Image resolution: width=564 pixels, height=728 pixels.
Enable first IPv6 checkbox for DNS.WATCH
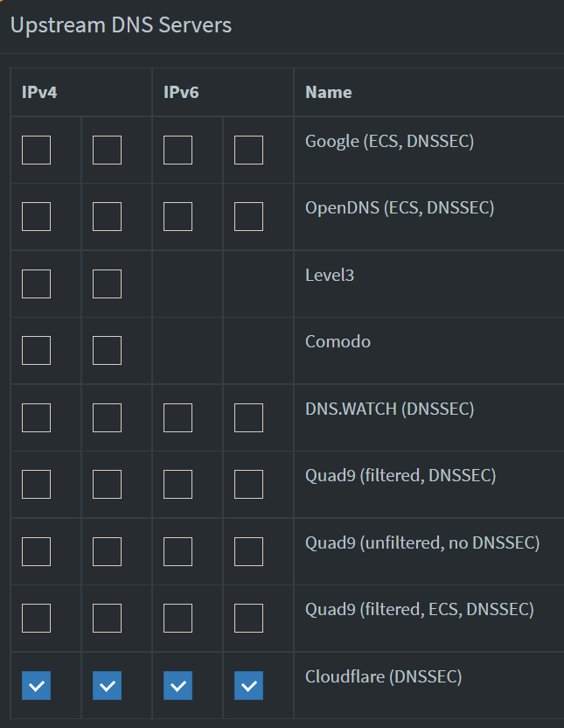click(x=178, y=417)
